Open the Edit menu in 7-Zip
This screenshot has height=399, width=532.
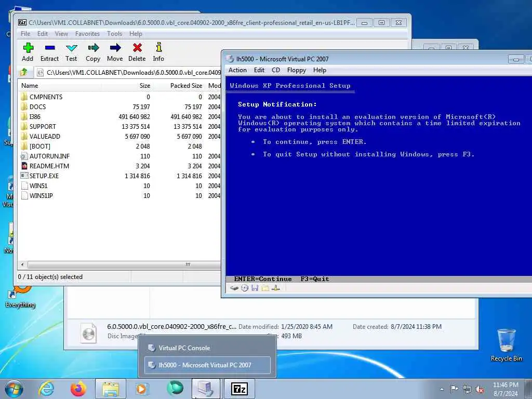point(43,34)
